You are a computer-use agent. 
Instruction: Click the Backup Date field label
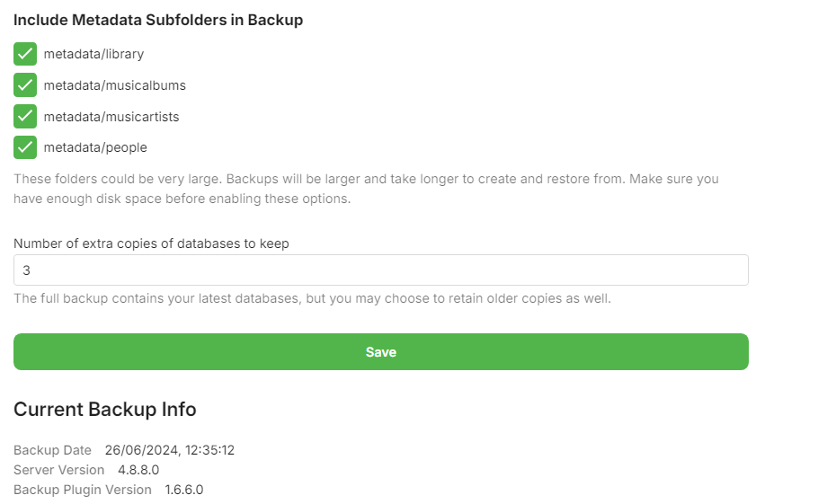pyautogui.click(x=53, y=450)
